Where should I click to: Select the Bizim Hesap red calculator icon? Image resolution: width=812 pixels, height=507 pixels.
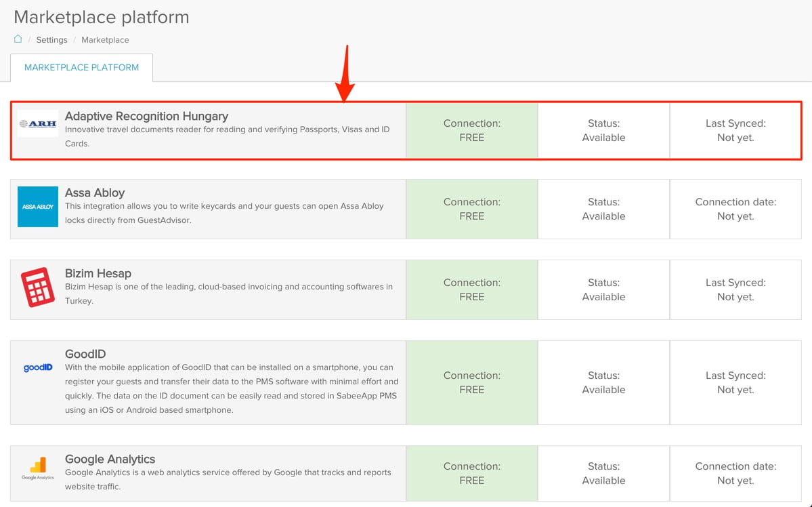pyautogui.click(x=38, y=287)
